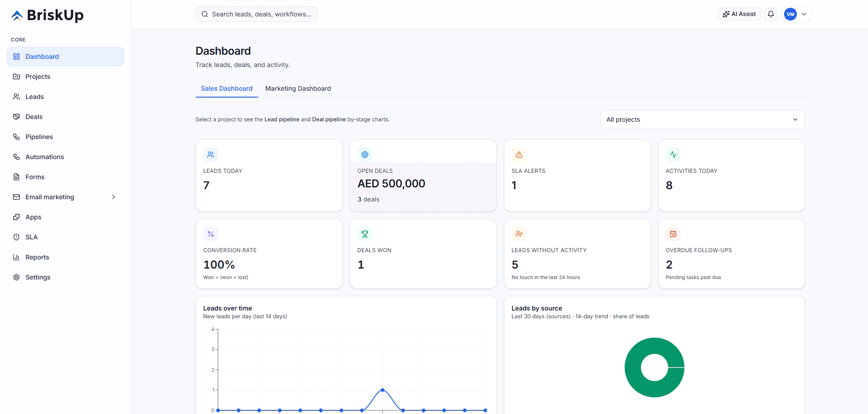Click the Leads Without Activity value 5
This screenshot has width=868, height=414.
[515, 264]
